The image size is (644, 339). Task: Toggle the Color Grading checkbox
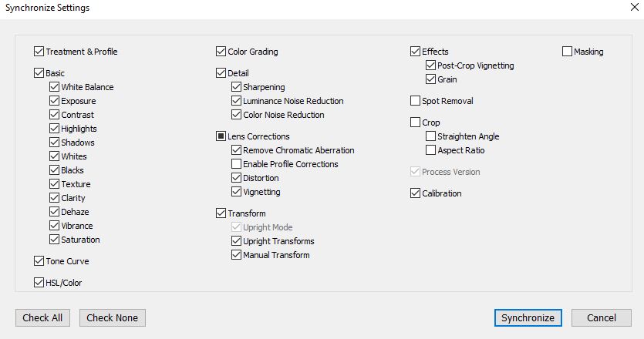click(221, 52)
